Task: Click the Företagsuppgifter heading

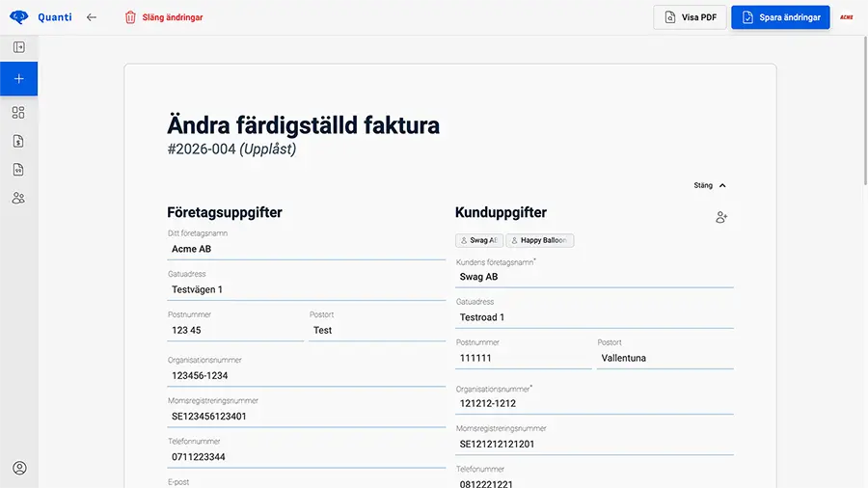Action: click(x=225, y=212)
